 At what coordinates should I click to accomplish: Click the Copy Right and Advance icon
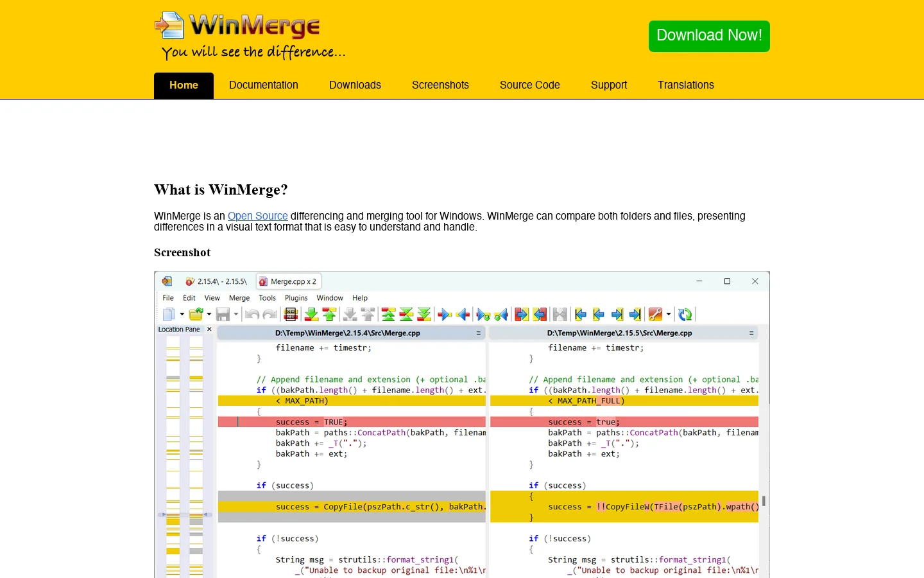click(x=483, y=314)
